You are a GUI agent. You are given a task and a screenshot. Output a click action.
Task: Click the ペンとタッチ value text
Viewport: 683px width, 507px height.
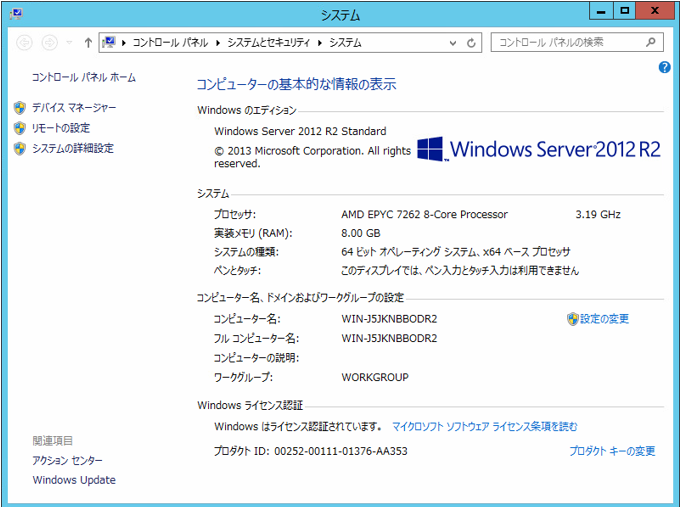(460, 270)
